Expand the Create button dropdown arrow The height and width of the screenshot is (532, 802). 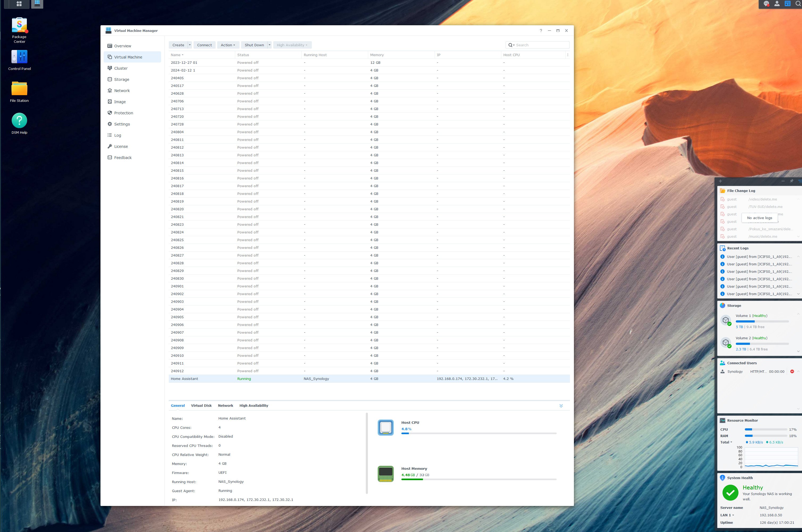190,45
